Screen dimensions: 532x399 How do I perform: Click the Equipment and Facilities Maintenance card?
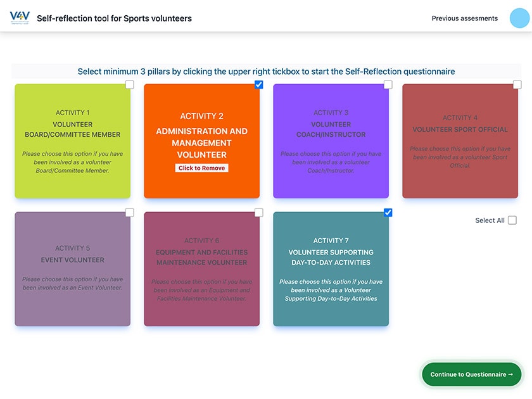pos(202,269)
